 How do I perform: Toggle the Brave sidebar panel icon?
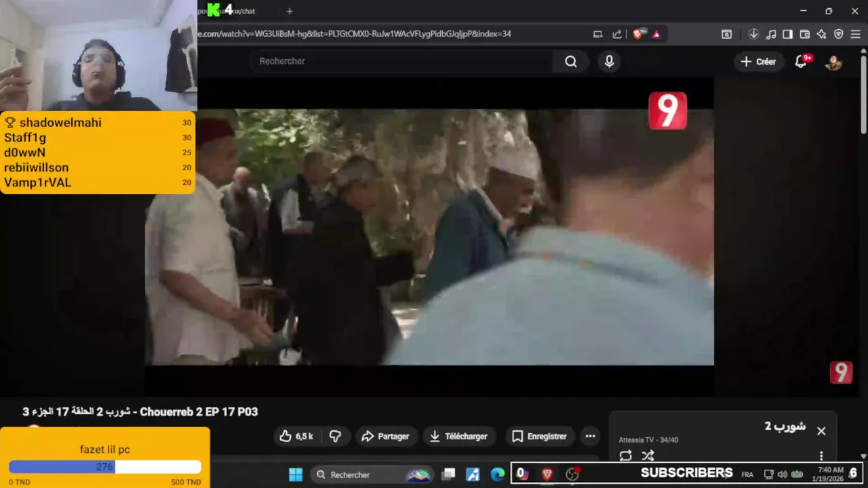click(787, 34)
